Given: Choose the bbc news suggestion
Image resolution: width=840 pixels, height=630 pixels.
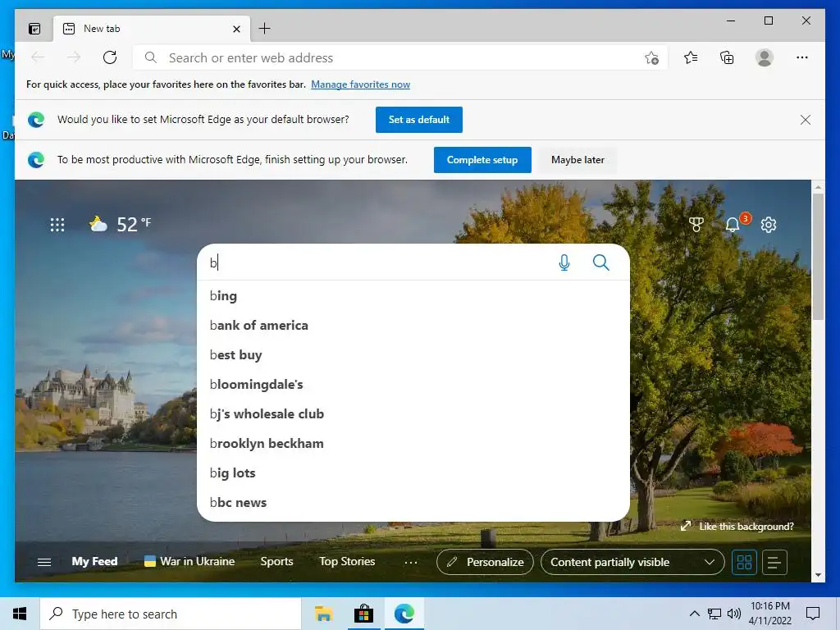Looking at the screenshot, I should 413,502.
